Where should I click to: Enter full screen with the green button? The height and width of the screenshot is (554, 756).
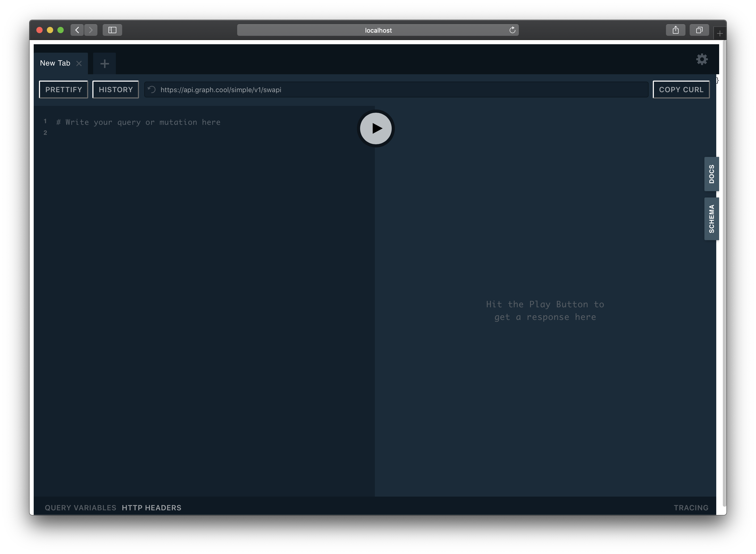click(x=61, y=30)
